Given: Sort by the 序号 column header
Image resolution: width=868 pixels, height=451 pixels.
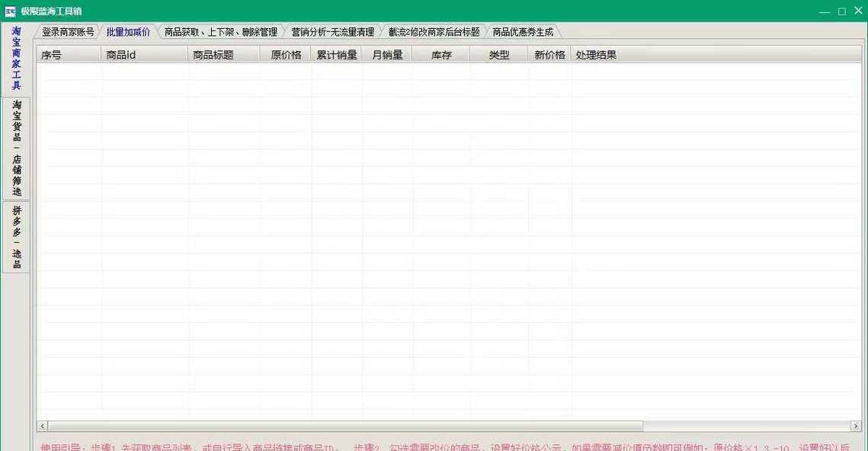Looking at the screenshot, I should point(69,55).
